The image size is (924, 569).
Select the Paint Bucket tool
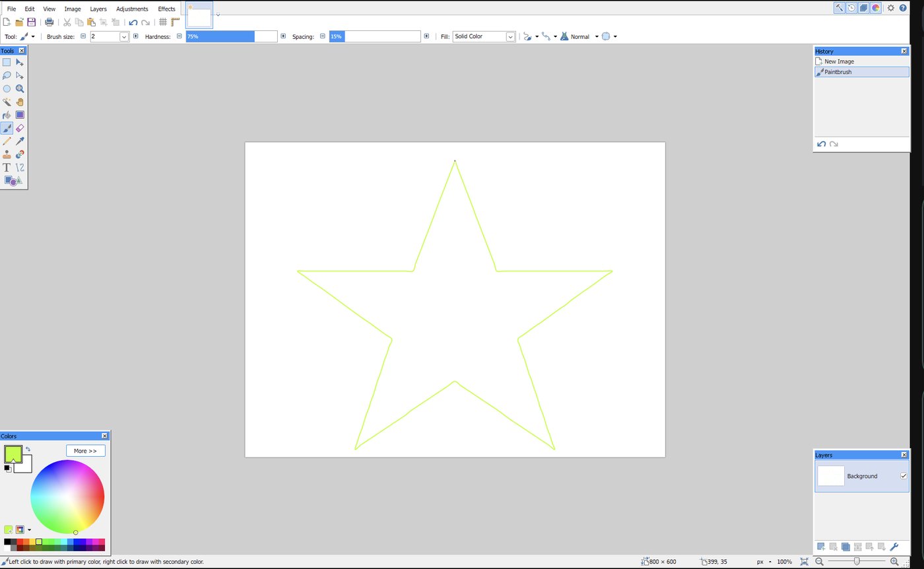pyautogui.click(x=7, y=115)
